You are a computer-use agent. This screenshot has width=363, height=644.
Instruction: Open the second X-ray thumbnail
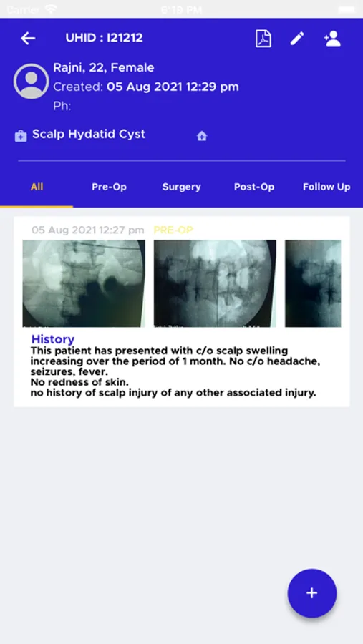tap(215, 283)
